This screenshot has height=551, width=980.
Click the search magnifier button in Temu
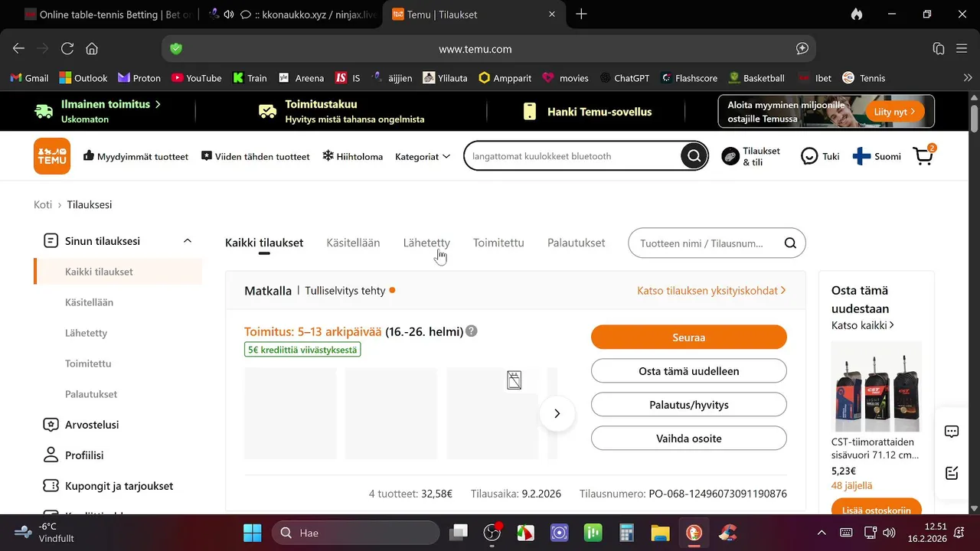pos(694,156)
